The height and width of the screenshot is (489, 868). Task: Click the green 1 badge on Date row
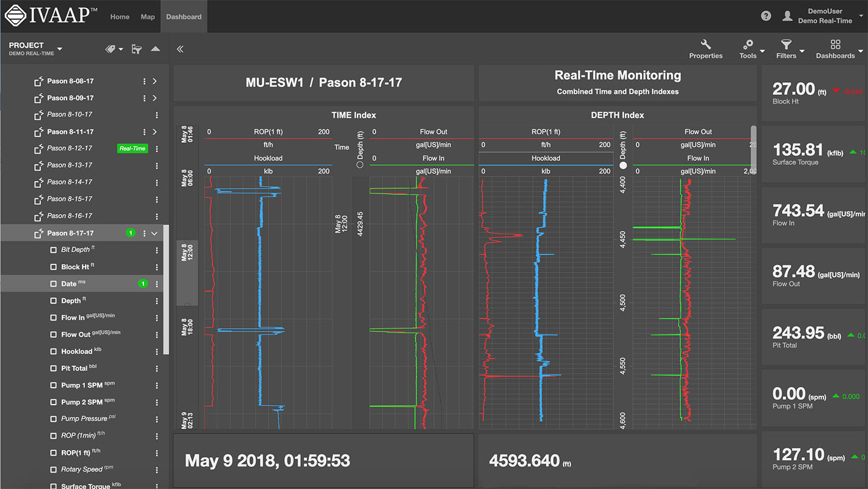coord(143,284)
